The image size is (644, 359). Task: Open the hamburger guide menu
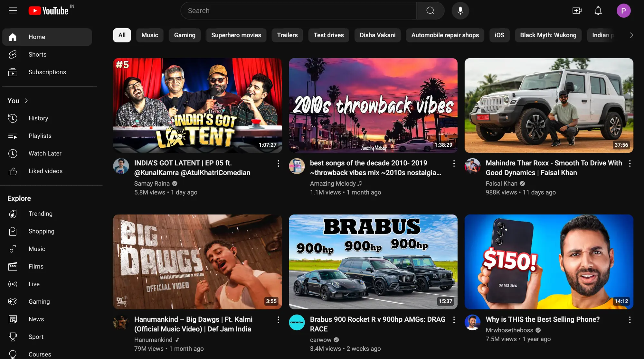13,11
